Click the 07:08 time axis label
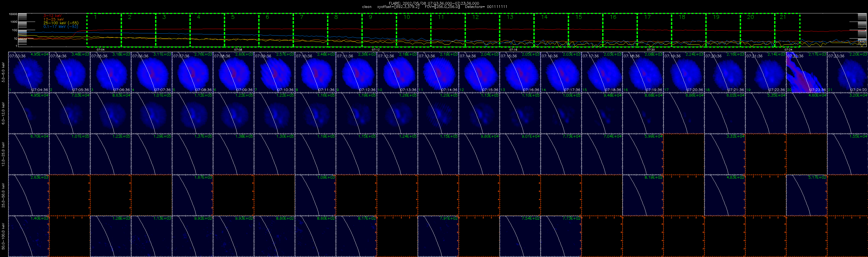Viewport: 868px width, 257px height. [x=238, y=50]
